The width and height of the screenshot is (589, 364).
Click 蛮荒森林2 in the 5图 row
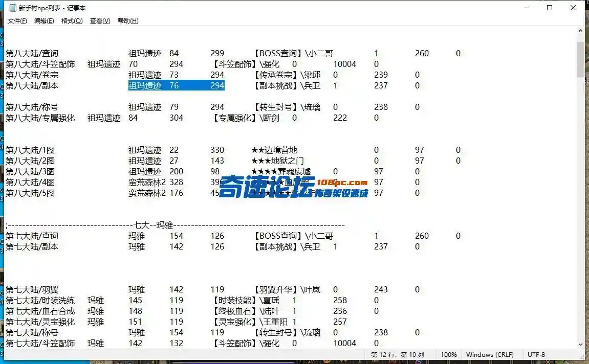coord(147,193)
